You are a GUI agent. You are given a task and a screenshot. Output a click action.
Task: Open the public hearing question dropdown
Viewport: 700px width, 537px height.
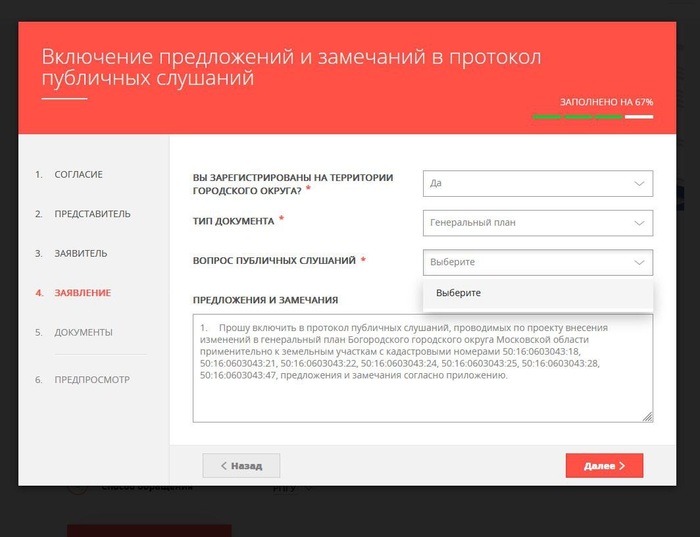538,262
